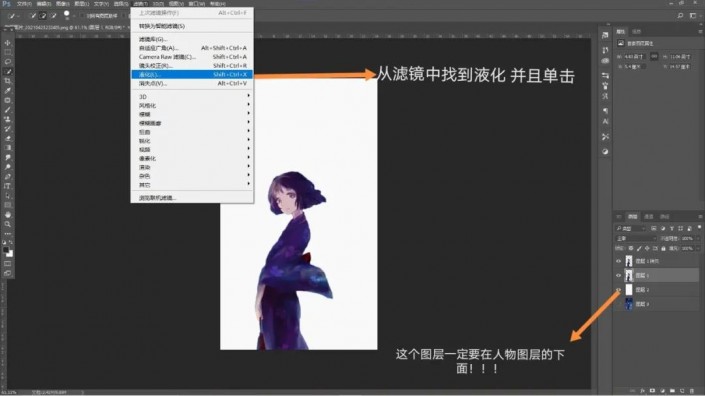Click Add to selection mode in options bar
This screenshot has width=705, height=396.
click(x=43, y=16)
